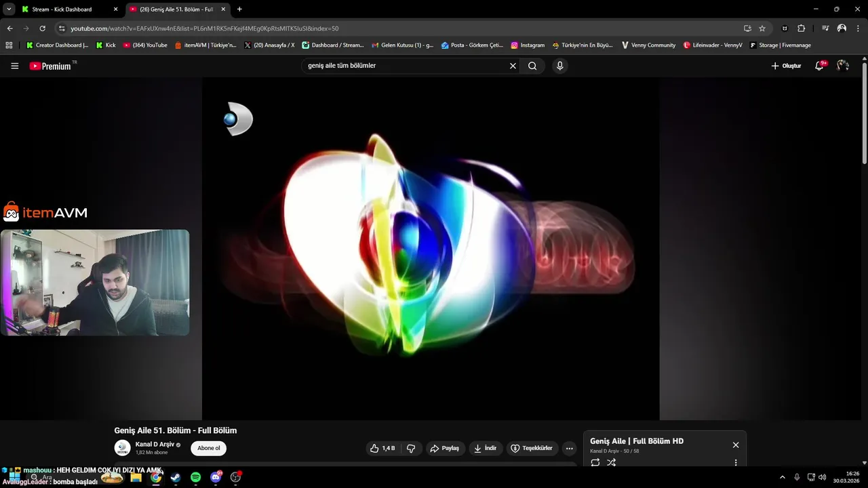The width and height of the screenshot is (868, 488).
Task: Open the apps grid in bookmarks bar
Action: click(9, 45)
